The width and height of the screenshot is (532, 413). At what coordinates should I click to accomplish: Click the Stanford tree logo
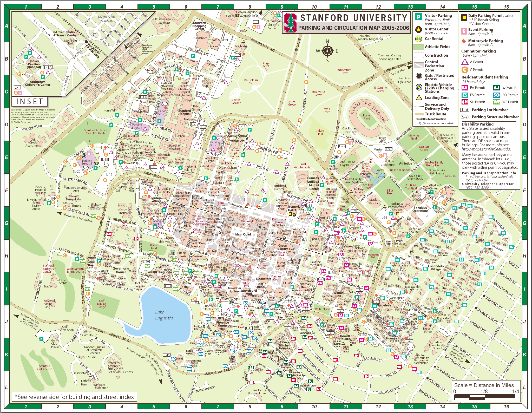pos(291,23)
